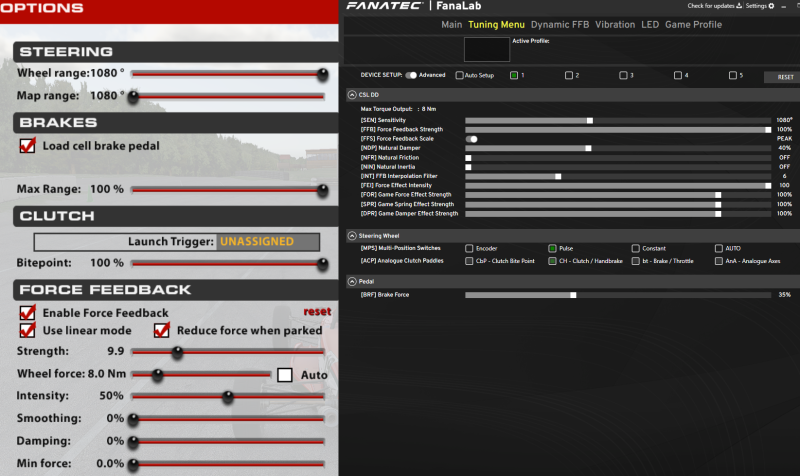
Task: Toggle Load cell brake pedal checkbox
Action: (x=28, y=145)
